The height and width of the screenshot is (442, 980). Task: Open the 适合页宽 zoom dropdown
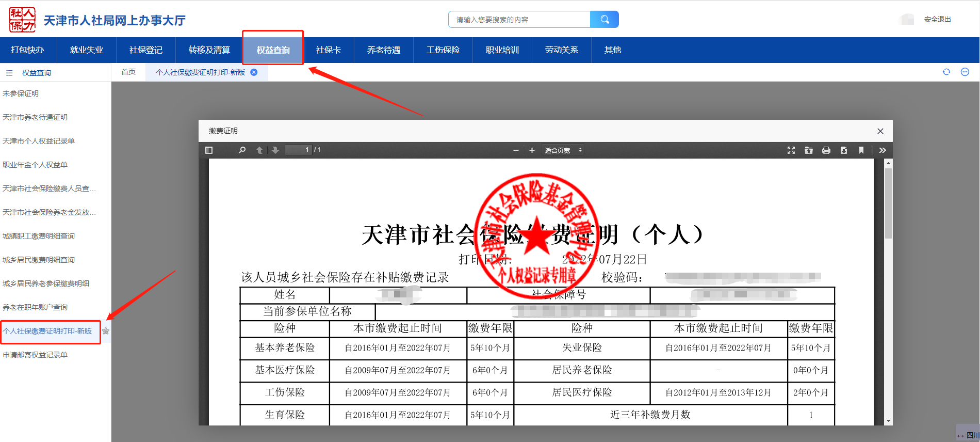[x=563, y=150]
